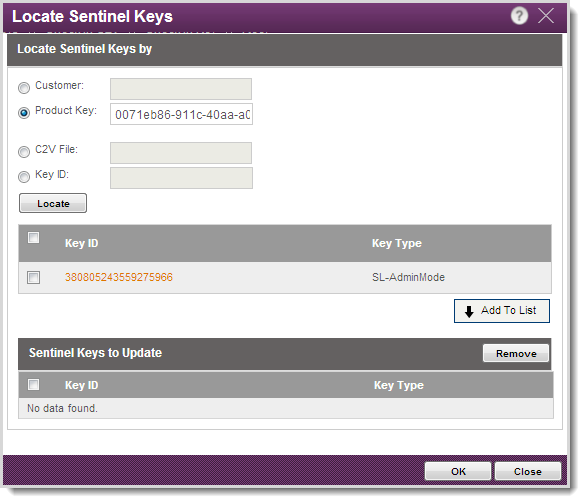Open key ID link 380805243559275966

coord(119,277)
